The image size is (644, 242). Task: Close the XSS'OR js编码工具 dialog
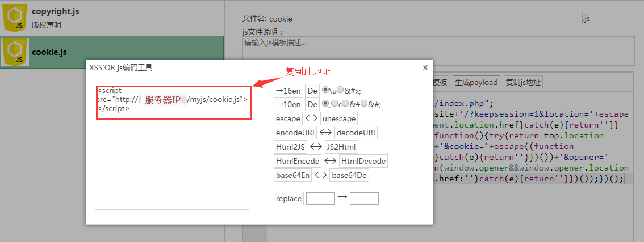(x=425, y=67)
